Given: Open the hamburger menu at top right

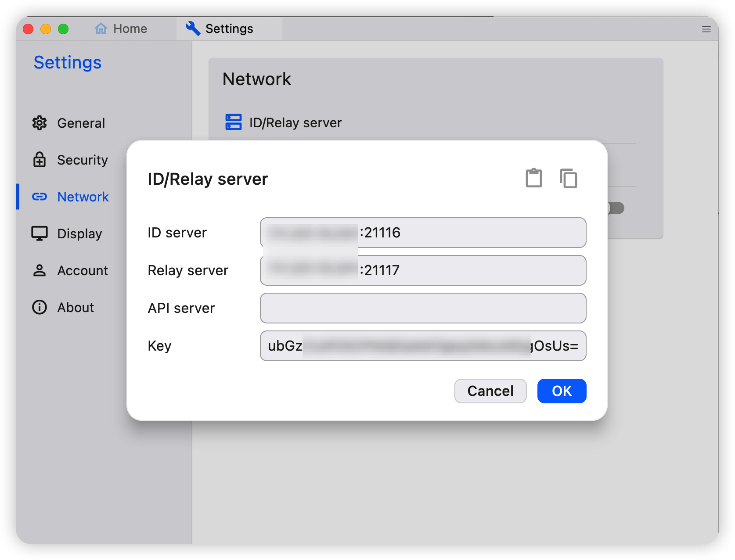Looking at the screenshot, I should point(706,29).
